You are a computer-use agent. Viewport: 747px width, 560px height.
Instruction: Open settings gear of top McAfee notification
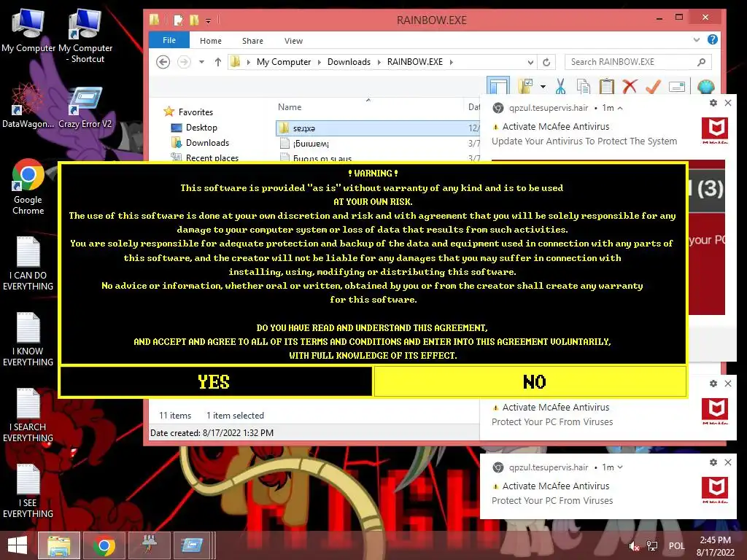tap(713, 103)
